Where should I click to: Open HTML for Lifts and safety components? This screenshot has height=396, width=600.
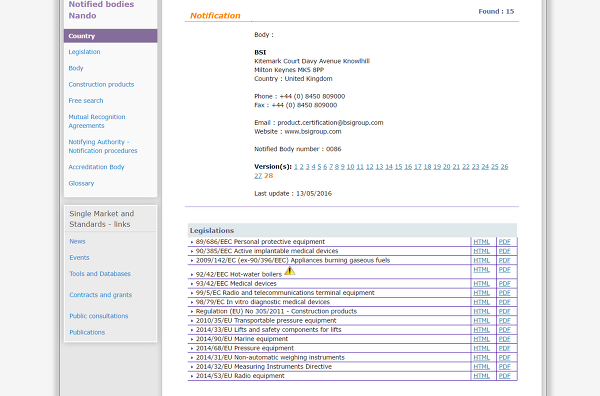coord(481,330)
